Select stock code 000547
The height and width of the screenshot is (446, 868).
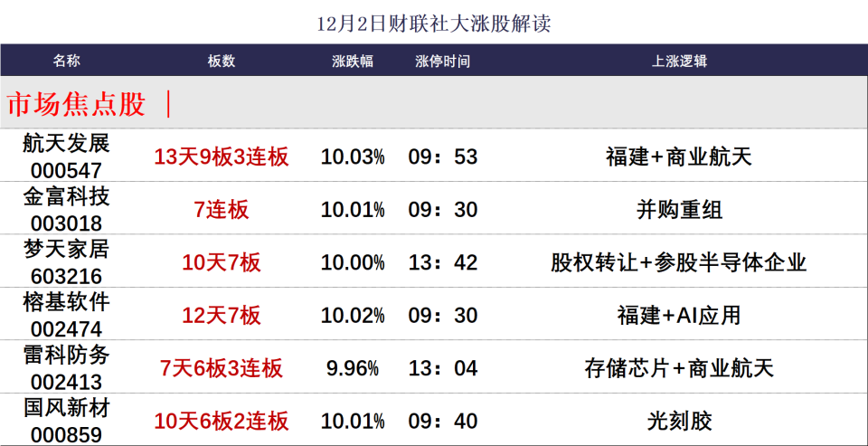point(66,169)
